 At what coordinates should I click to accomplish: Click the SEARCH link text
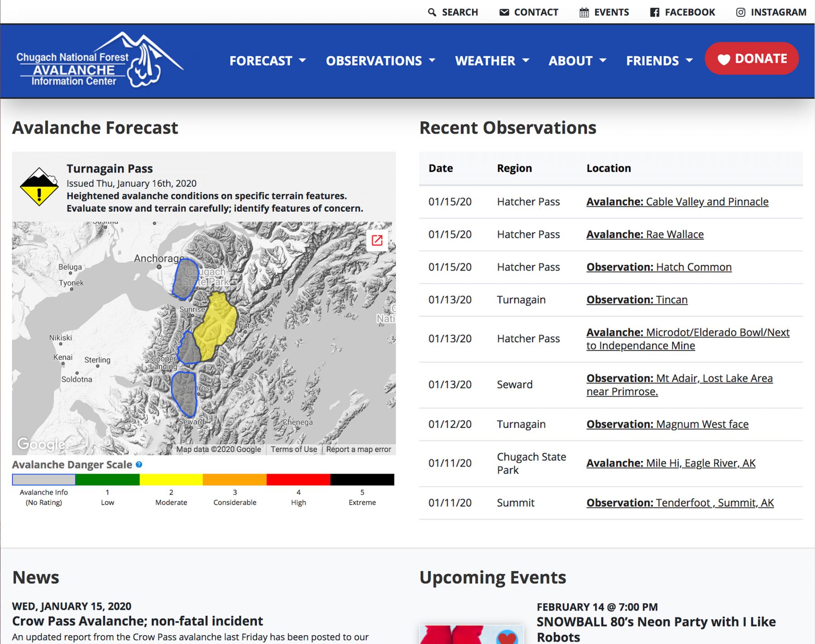point(460,12)
